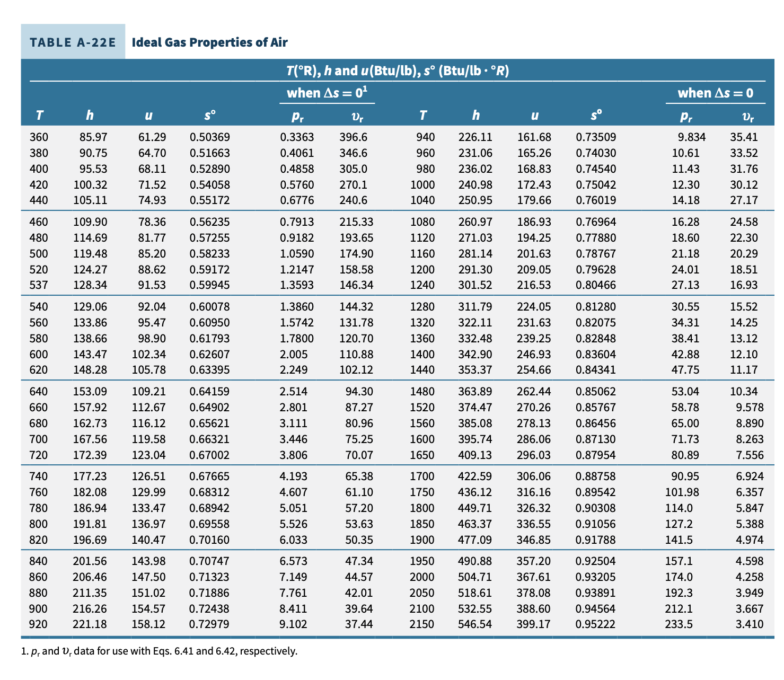Select h value 172.39 in row 720
This screenshot has height=680, width=784.
click(x=90, y=455)
